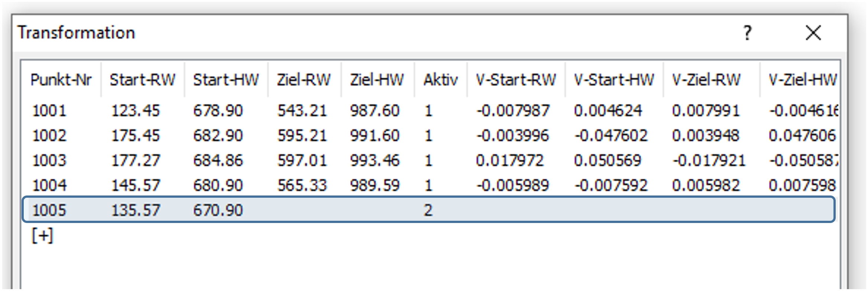The width and height of the screenshot is (868, 291).
Task: Add a new row with [+]
Action: tap(42, 236)
